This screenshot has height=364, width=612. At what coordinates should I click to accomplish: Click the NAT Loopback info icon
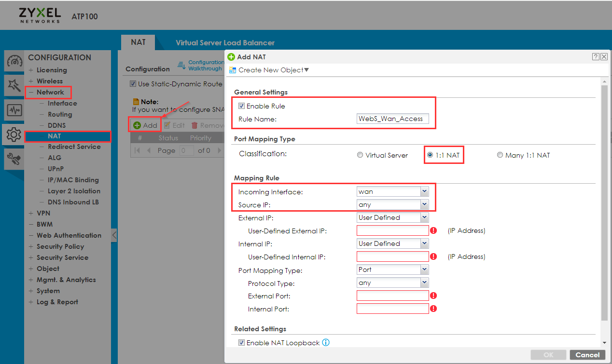[326, 343]
